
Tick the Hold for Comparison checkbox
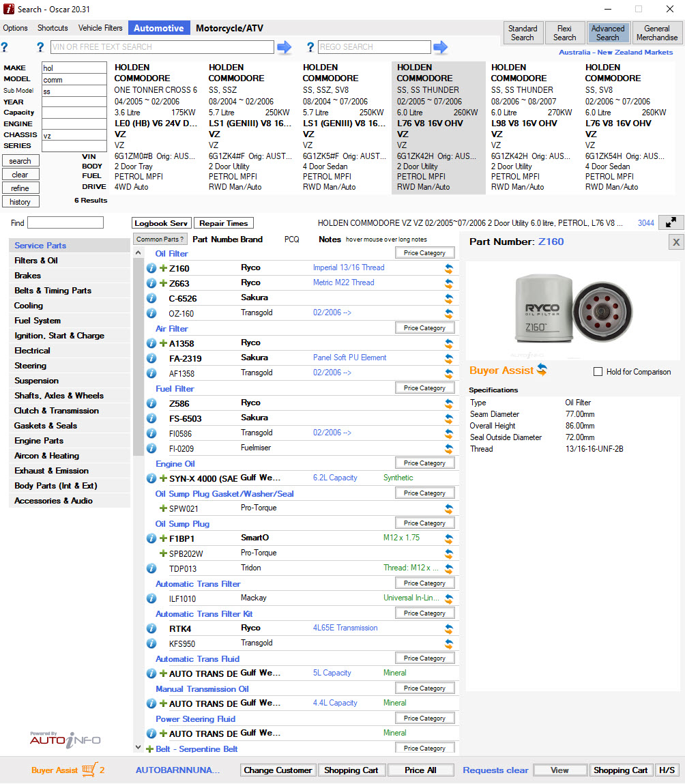click(598, 372)
